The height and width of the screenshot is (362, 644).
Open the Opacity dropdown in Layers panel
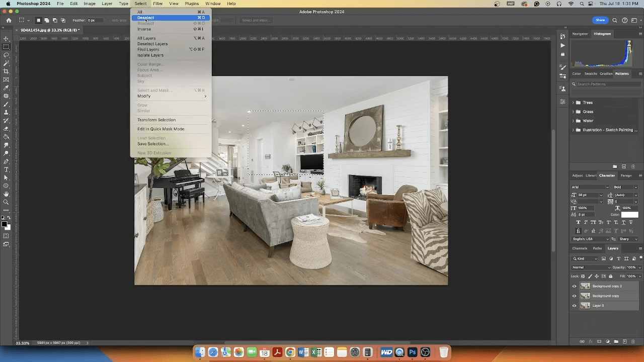(640, 267)
